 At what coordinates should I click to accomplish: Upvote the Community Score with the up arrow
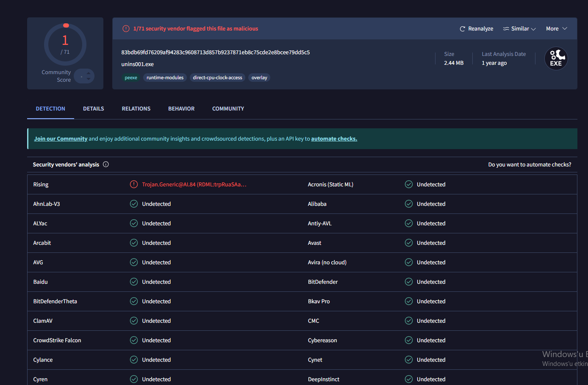89,73
